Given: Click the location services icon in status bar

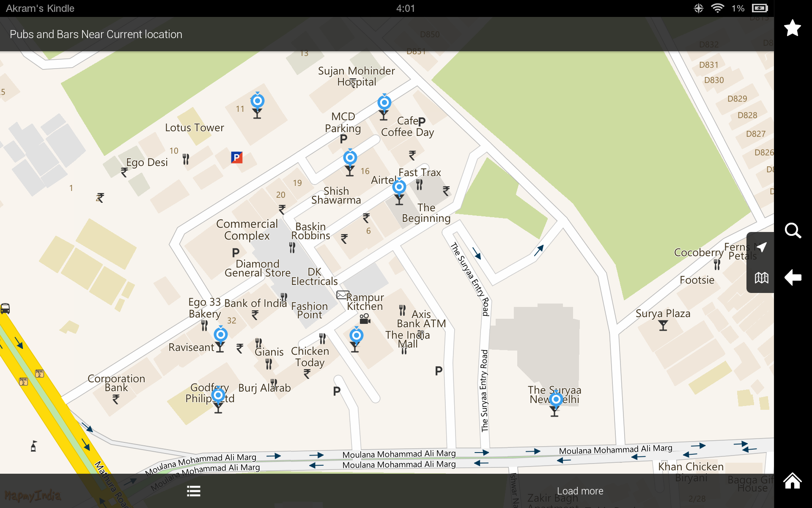Looking at the screenshot, I should click(x=698, y=8).
